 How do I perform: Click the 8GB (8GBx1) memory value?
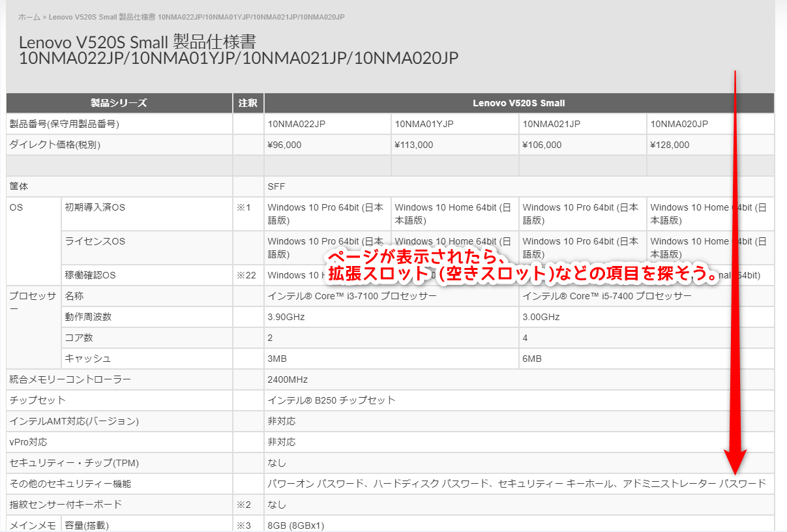(296, 525)
